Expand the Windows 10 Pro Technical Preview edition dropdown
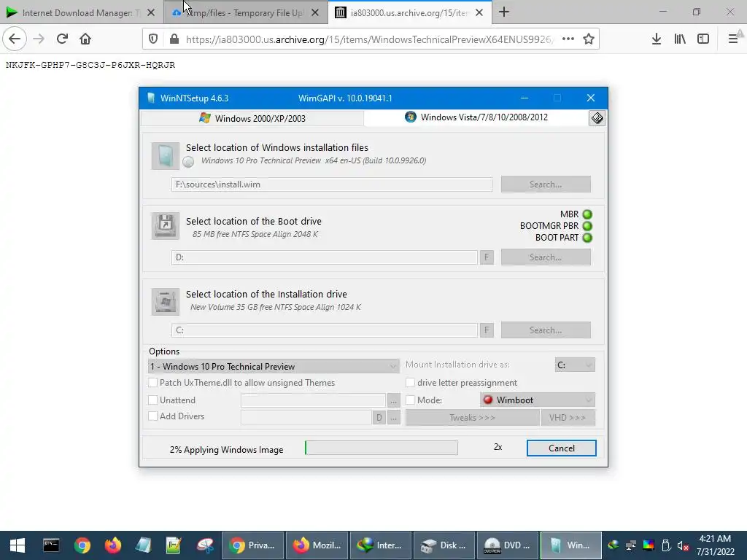Viewport: 747px width, 560px height. tap(274, 366)
